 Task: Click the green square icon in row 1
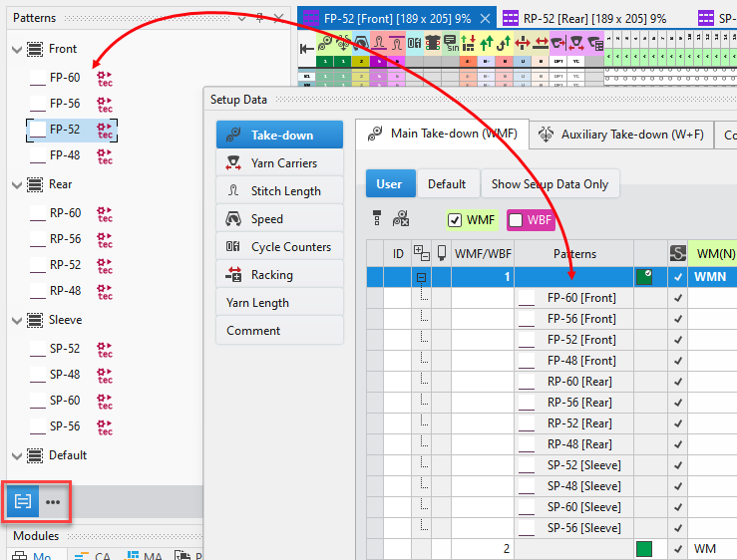pos(645,276)
